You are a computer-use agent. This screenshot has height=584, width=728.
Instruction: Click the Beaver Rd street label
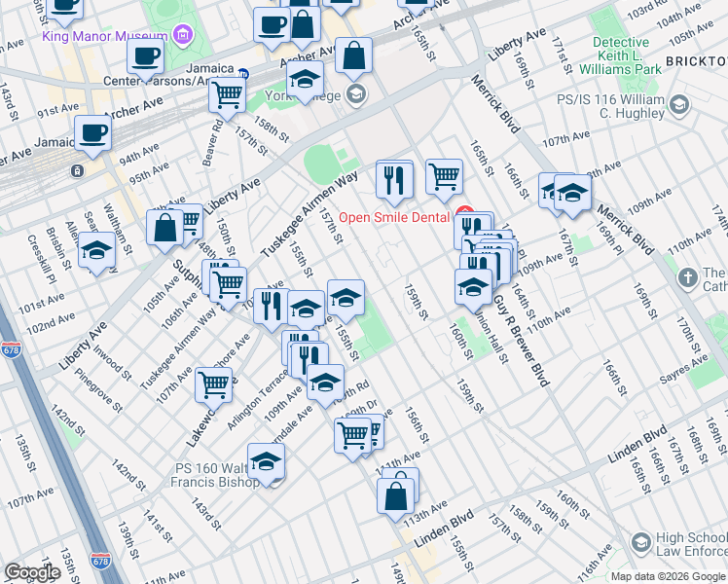pyautogui.click(x=213, y=142)
